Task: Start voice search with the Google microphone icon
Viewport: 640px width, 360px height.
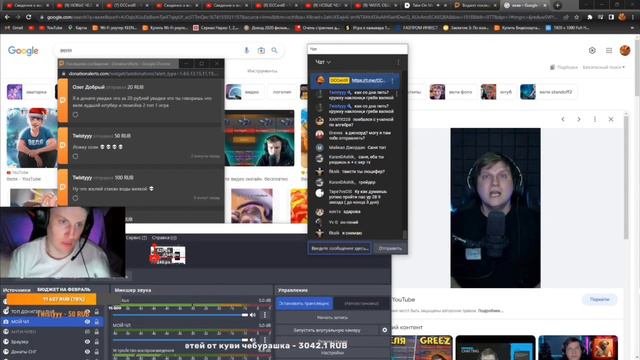Action: click(x=247, y=50)
